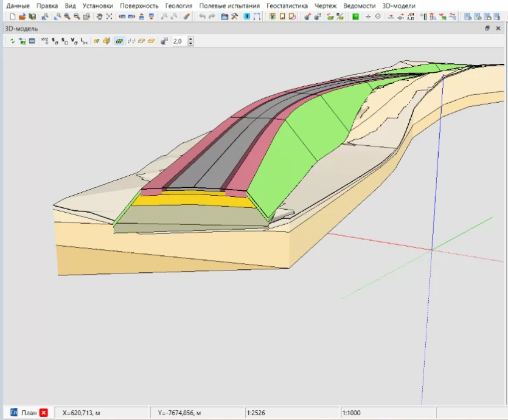This screenshot has height=420, width=508.
Task: Toggle the XYZ axes display button
Action: pos(44,41)
